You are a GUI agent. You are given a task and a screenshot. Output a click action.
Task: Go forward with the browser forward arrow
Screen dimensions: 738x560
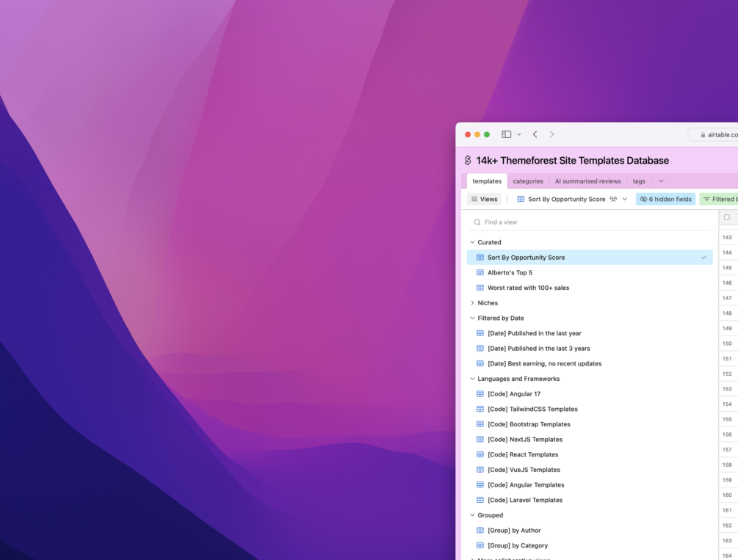[x=551, y=134]
